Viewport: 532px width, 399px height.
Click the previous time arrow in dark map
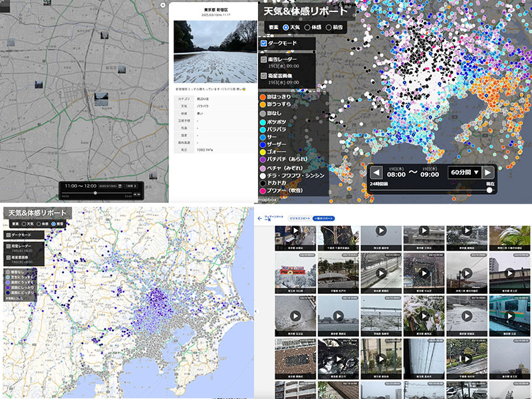coord(376,172)
